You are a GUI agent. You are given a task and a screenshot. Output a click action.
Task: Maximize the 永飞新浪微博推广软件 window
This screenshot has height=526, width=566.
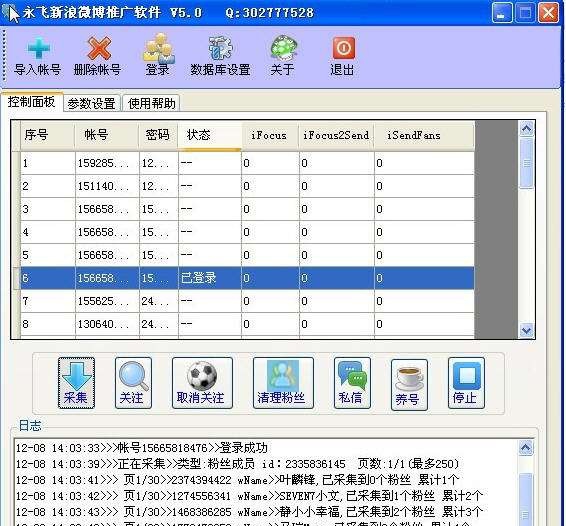[525, 13]
